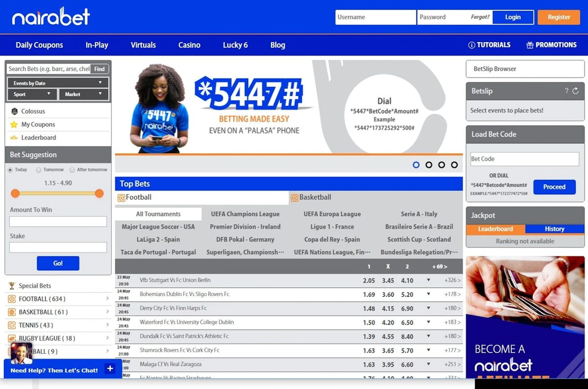Click the Basketball sport icon in sidebar
The width and height of the screenshot is (588, 389).
point(12,312)
